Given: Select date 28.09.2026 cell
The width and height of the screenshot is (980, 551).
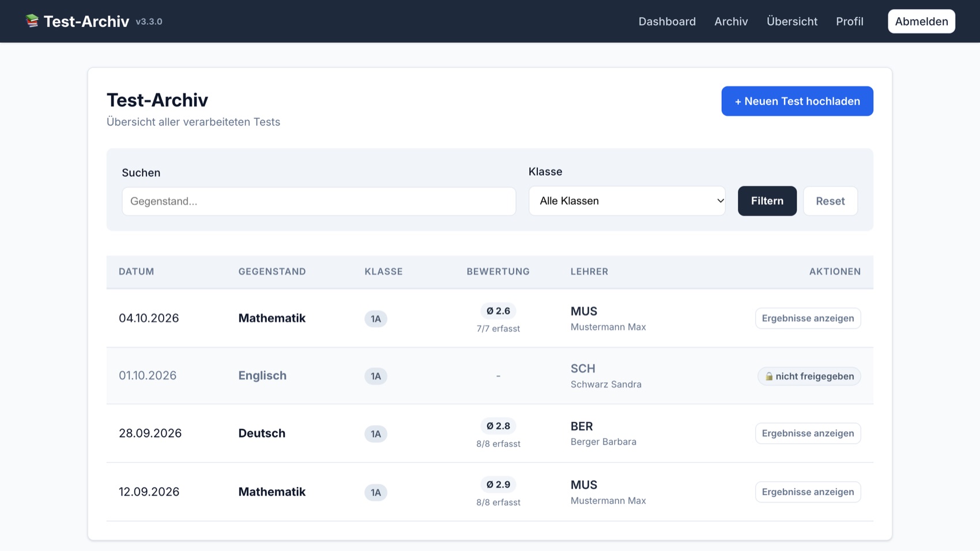Looking at the screenshot, I should pos(150,433).
